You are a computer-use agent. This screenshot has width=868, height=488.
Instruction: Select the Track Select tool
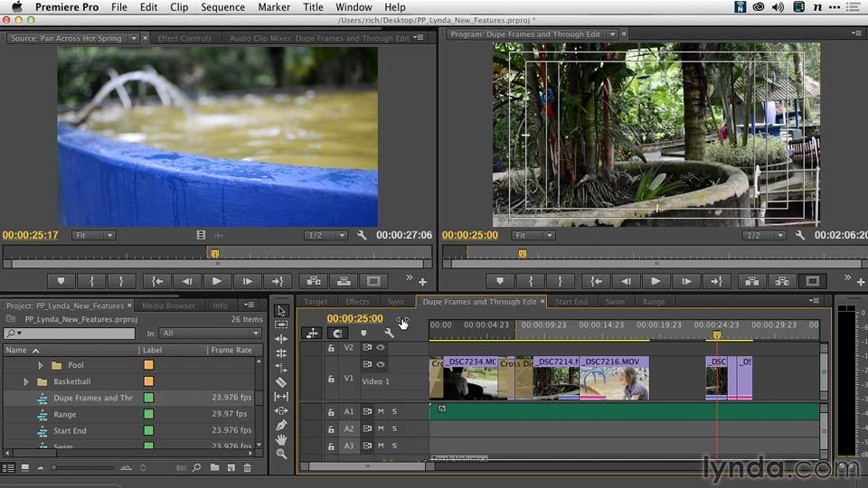click(281, 324)
